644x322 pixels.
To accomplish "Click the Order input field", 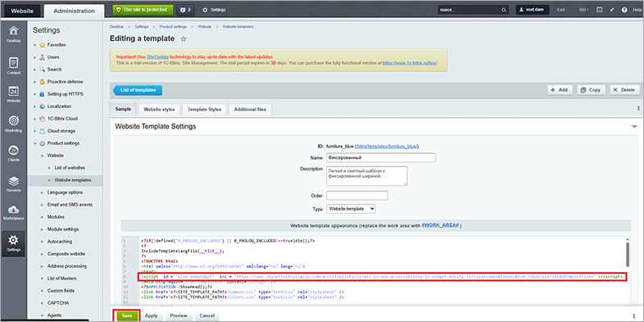I will point(357,196).
